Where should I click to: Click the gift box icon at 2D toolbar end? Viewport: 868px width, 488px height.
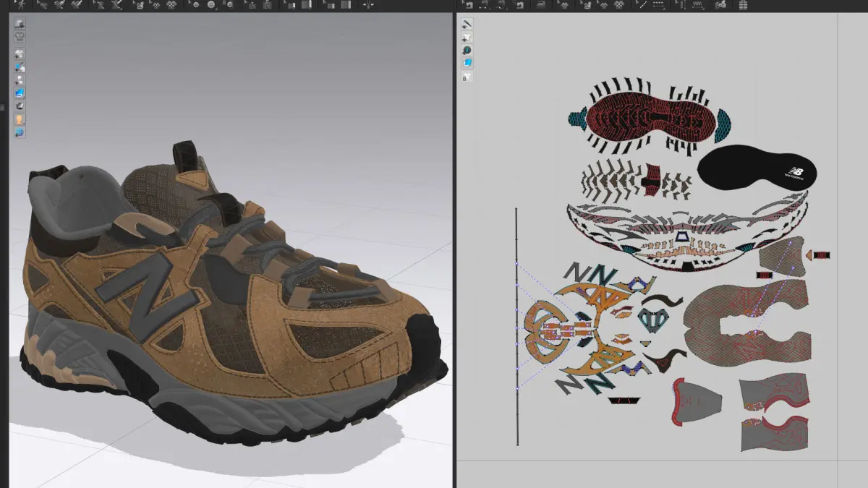pyautogui.click(x=743, y=4)
